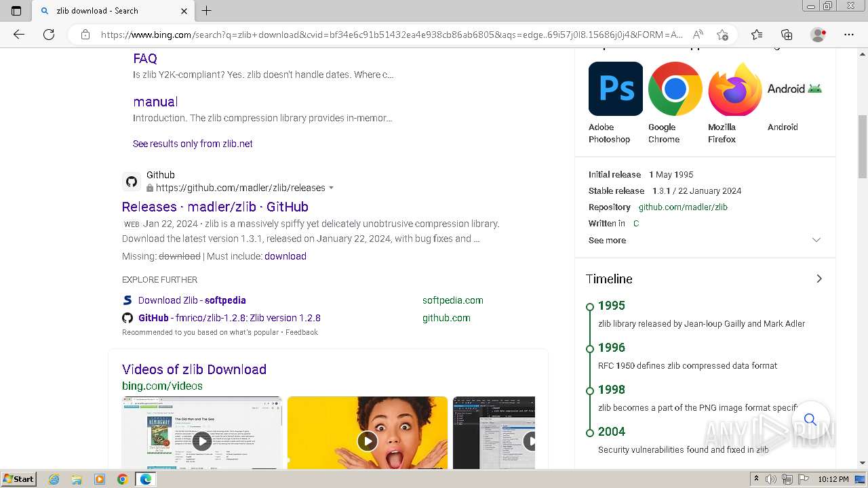Click See results only from zlib.net
868x488 pixels.
(193, 144)
